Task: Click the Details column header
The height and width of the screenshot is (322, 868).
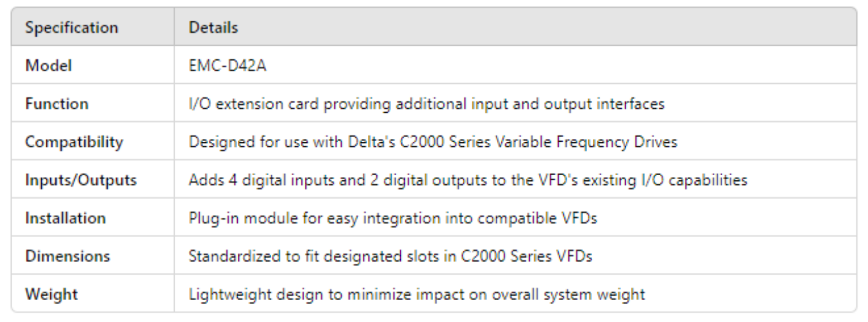Action: tap(213, 28)
